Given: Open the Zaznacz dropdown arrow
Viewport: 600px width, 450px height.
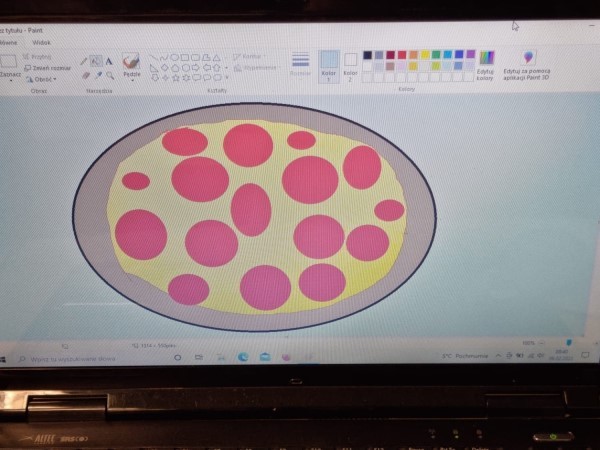Looking at the screenshot, I should [x=10, y=81].
